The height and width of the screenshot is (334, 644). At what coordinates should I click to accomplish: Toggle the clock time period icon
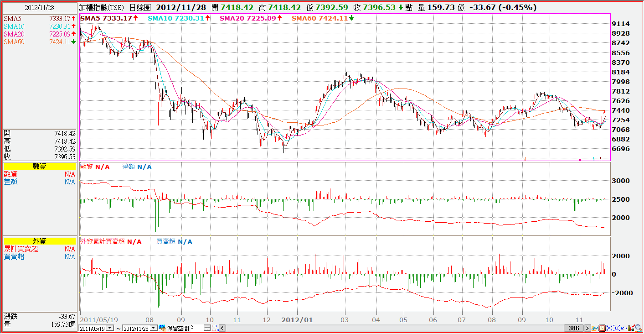pyautogui.click(x=602, y=328)
